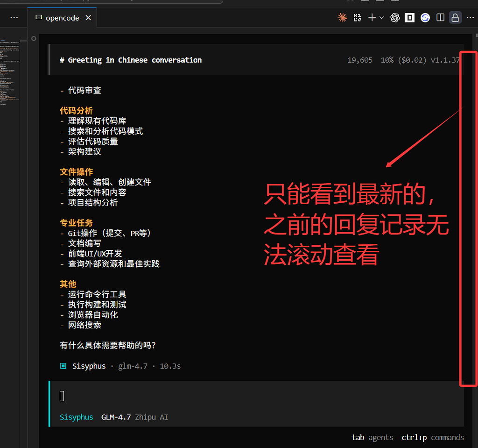
Task: Click the v1.1.37 version label
Action: [445, 60]
